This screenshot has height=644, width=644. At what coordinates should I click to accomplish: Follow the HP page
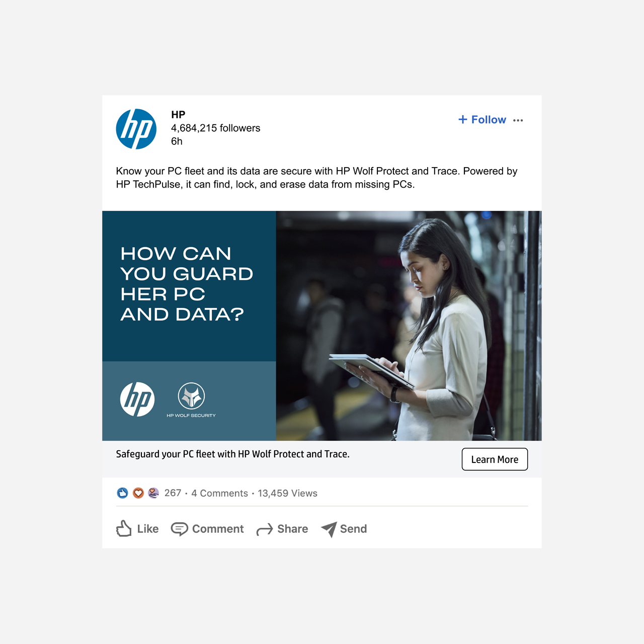(482, 120)
